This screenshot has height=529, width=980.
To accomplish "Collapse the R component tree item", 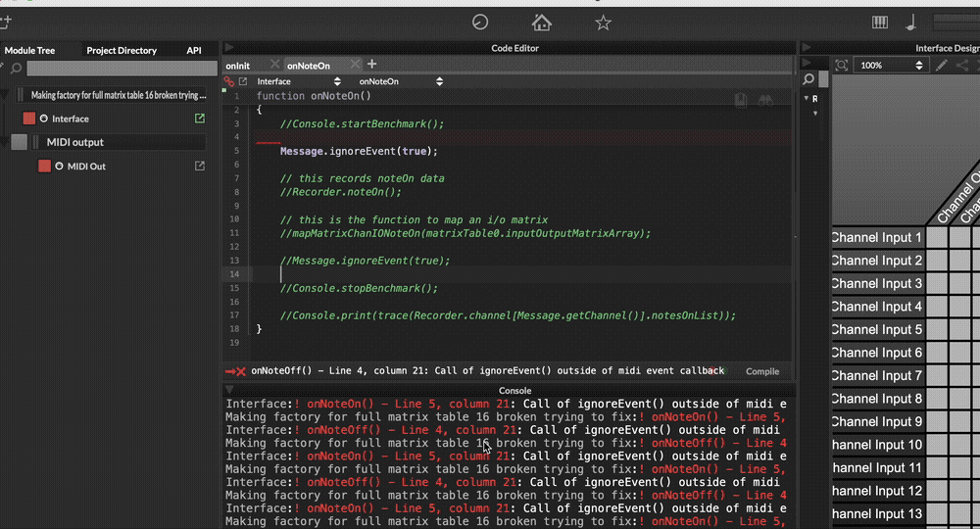I will [807, 98].
